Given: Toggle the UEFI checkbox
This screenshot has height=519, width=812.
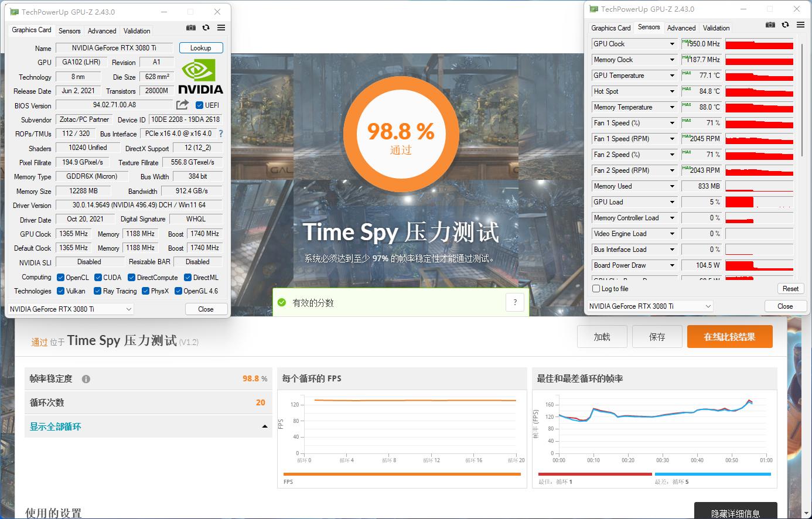Looking at the screenshot, I should click(199, 105).
